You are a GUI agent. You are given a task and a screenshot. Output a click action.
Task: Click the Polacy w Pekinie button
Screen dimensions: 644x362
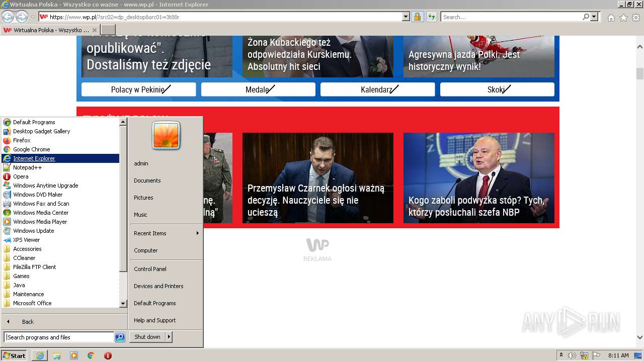(x=139, y=89)
